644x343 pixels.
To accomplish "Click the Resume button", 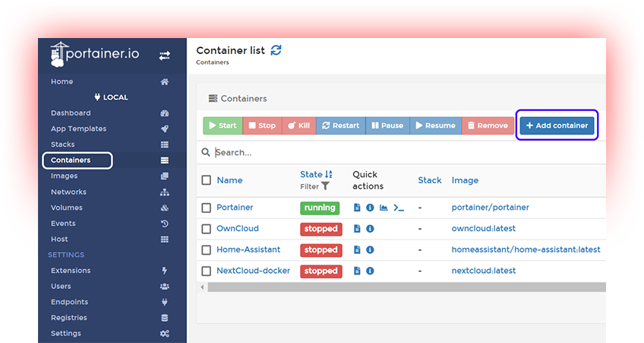I will tap(436, 125).
